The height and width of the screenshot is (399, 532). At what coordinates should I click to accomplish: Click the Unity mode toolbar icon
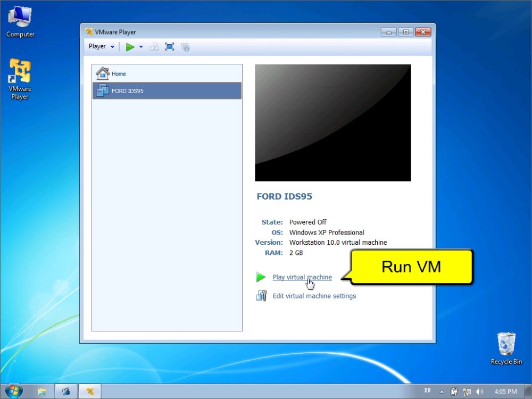pyautogui.click(x=185, y=47)
